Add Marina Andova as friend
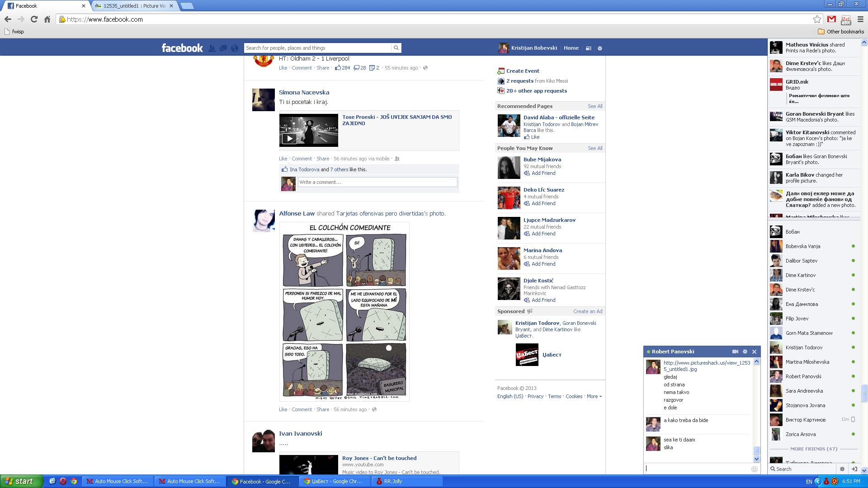The image size is (868, 488). (x=543, y=264)
